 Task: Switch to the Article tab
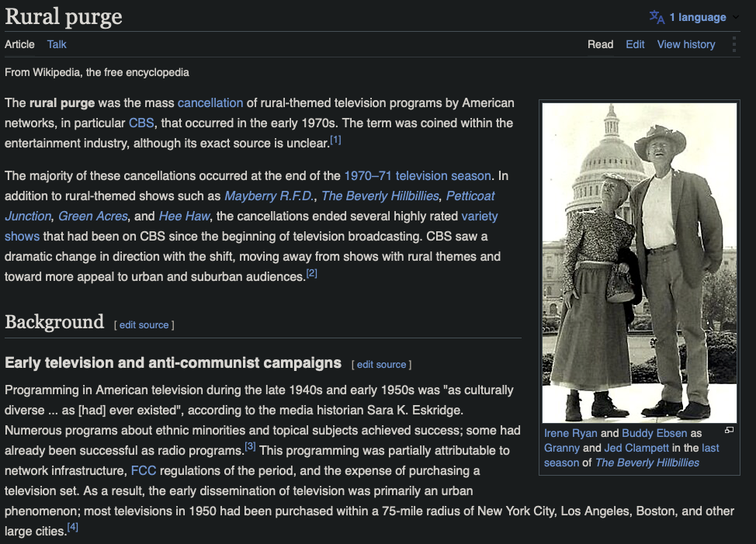19,44
